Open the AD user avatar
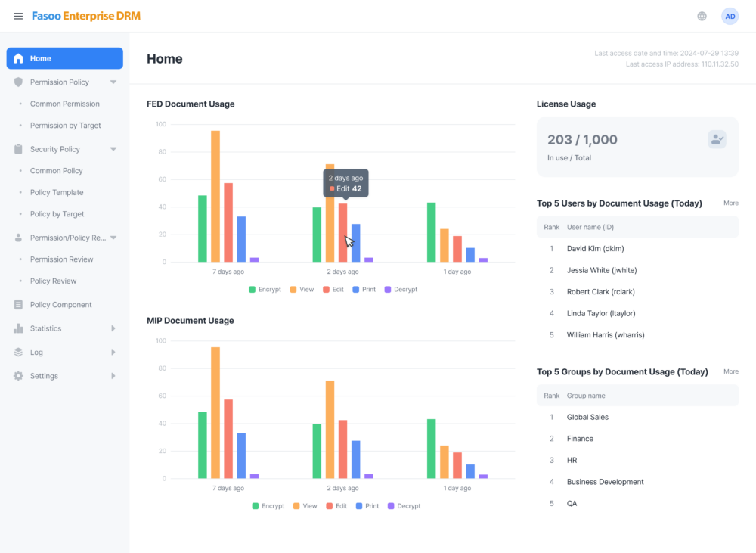The width and height of the screenshot is (756, 553). tap(730, 17)
